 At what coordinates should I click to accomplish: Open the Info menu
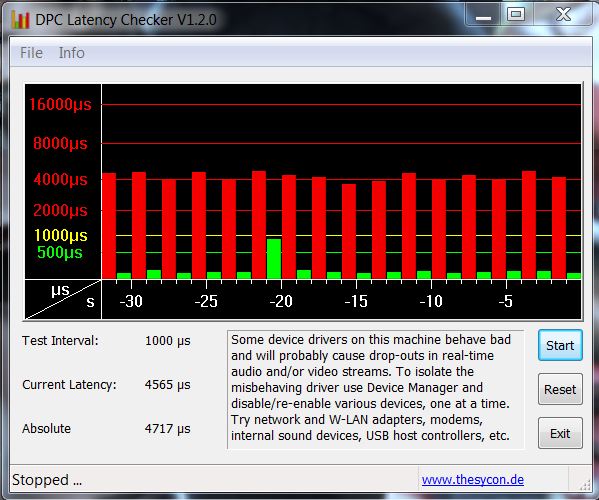71,53
